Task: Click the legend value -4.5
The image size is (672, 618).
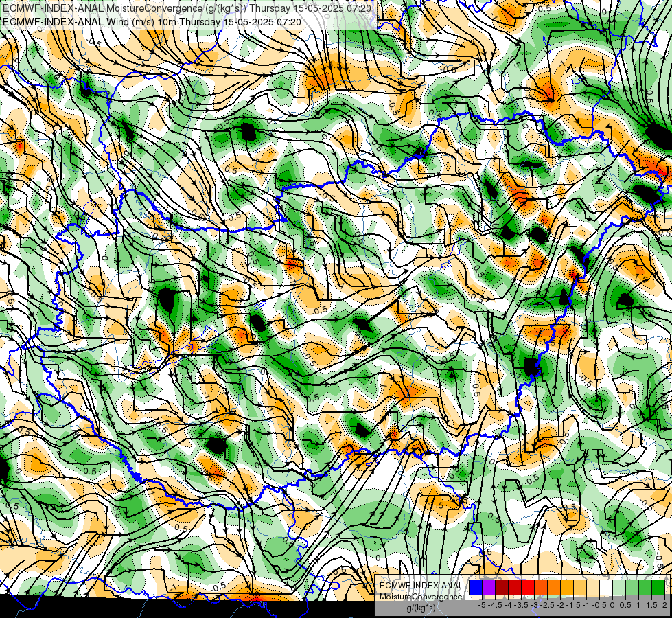Action: pyautogui.click(x=496, y=605)
